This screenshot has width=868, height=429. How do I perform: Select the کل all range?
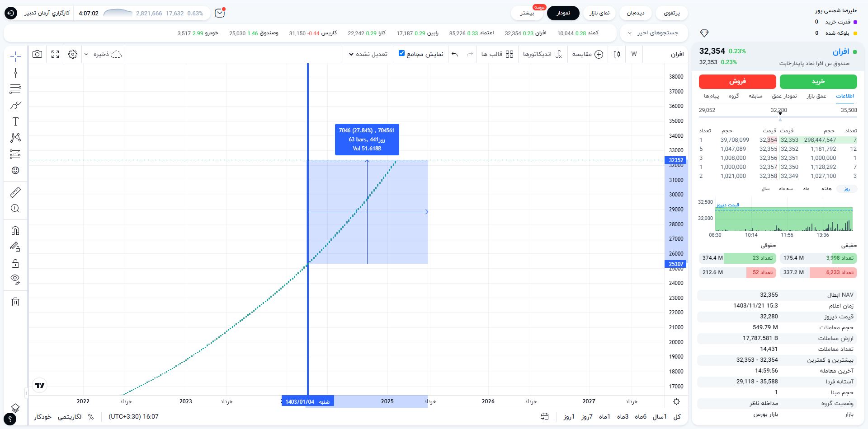677,416
